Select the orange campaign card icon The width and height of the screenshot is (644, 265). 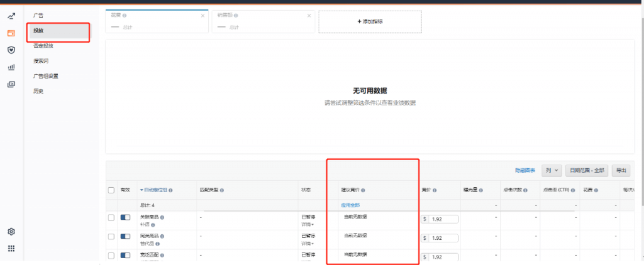pyautogui.click(x=11, y=33)
